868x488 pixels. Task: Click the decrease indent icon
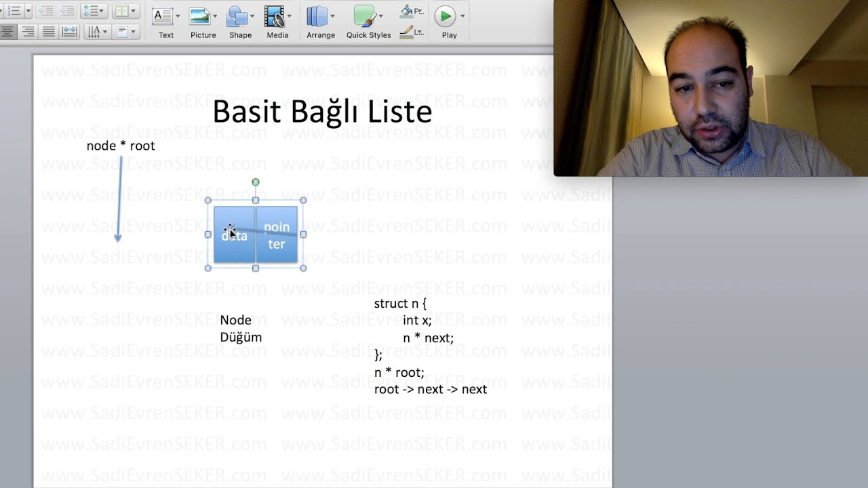pyautogui.click(x=45, y=11)
